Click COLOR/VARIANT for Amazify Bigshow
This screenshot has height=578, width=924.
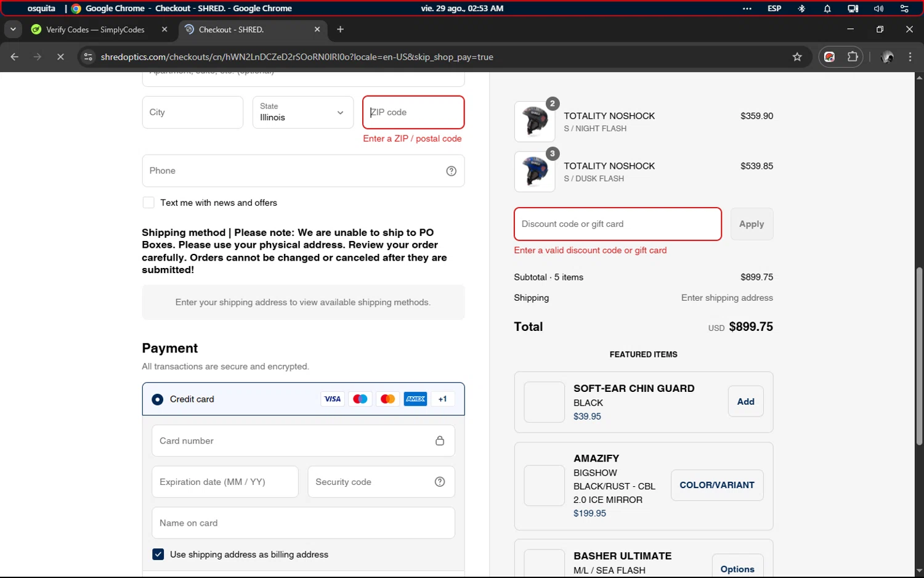pos(717,485)
